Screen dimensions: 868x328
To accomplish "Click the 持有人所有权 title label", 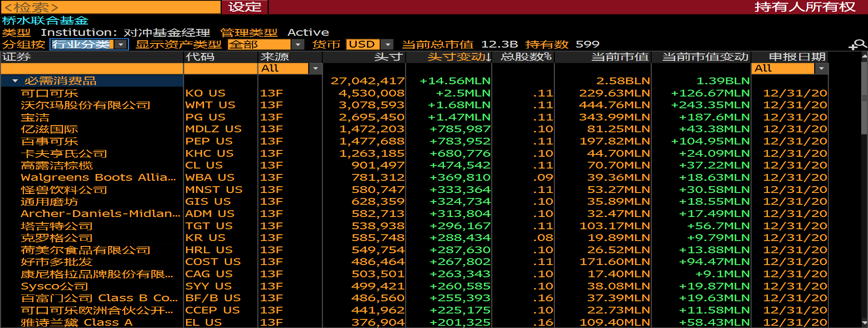I will pos(805,7).
